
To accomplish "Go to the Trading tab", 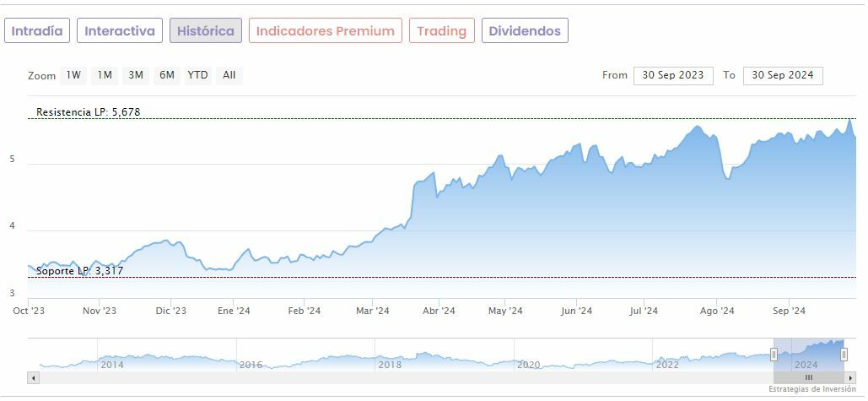I will (441, 31).
